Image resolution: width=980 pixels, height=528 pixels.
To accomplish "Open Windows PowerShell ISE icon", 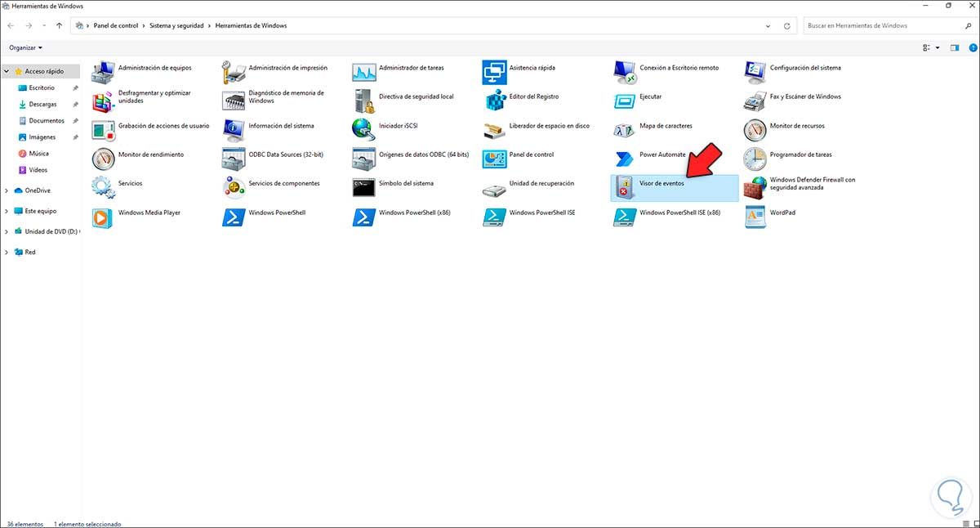I will click(x=495, y=217).
